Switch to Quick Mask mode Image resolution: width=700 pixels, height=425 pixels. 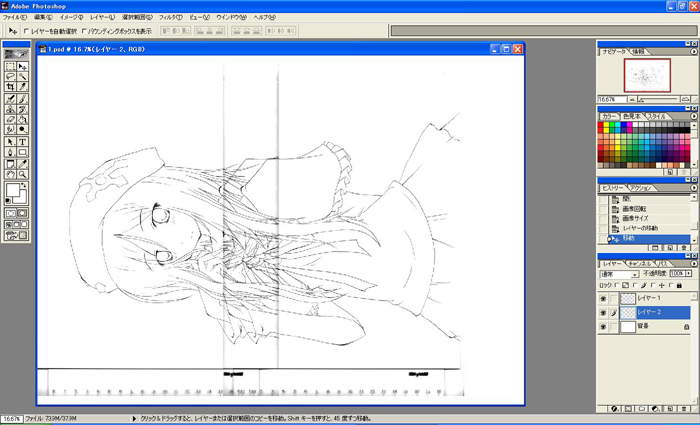click(22, 213)
